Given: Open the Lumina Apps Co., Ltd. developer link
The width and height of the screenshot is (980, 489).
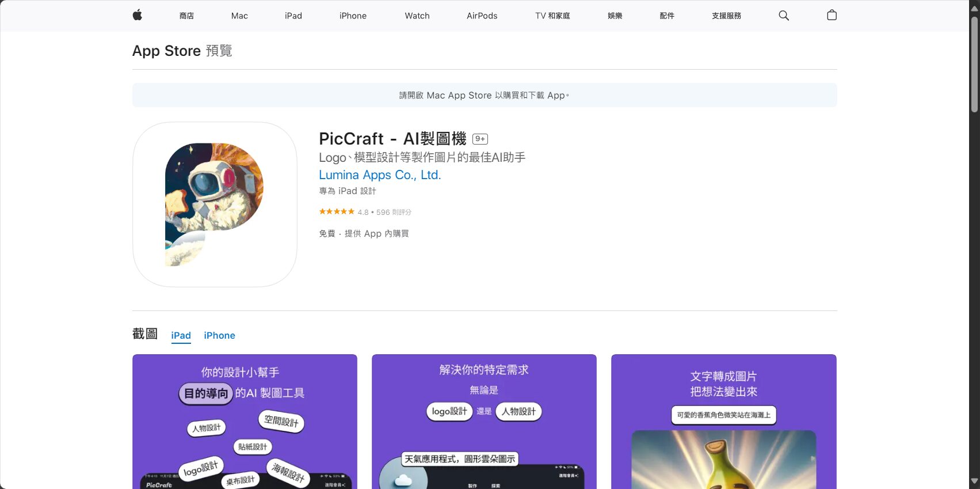Looking at the screenshot, I should (380, 175).
